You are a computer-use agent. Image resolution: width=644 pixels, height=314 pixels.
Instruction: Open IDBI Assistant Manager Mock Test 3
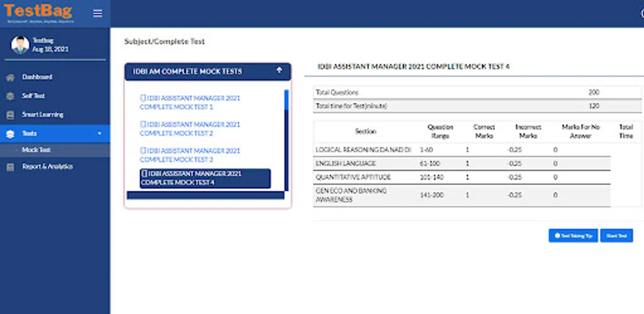190,155
